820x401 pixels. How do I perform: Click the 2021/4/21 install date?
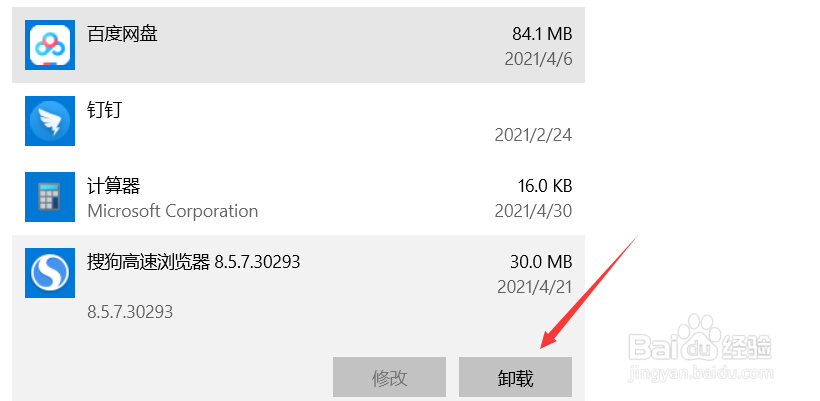(x=533, y=287)
